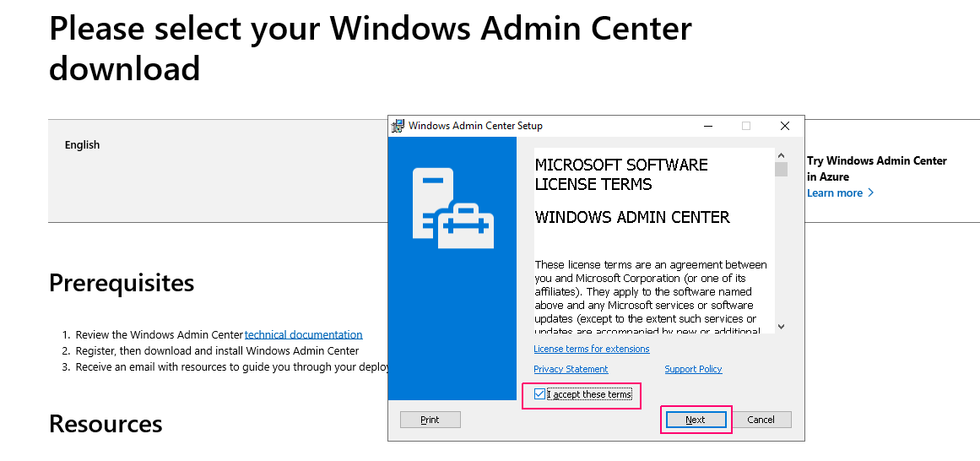Screen dimensions: 980x461
Task: Follow the Learn more link for Azure
Action: click(834, 193)
